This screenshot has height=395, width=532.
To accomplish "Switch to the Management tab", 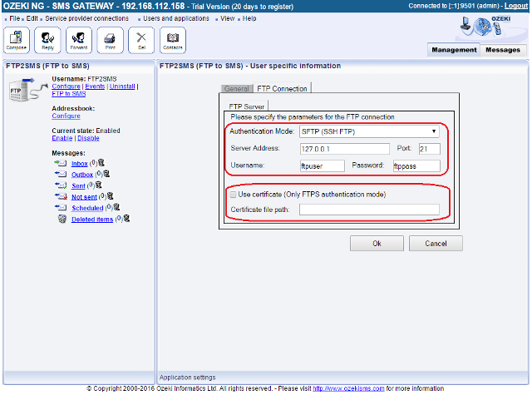I will tap(454, 50).
